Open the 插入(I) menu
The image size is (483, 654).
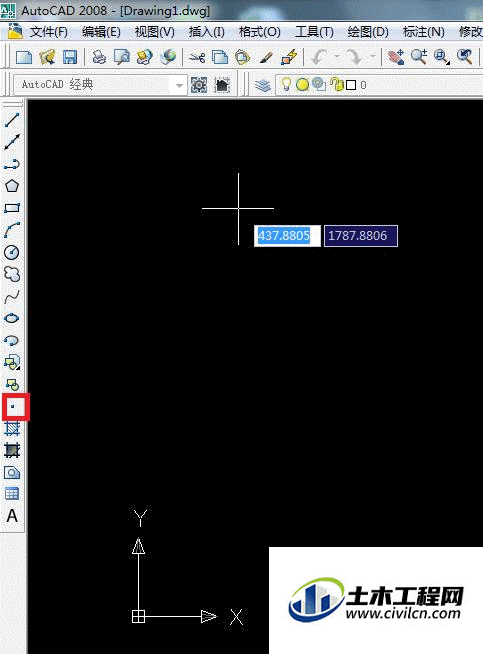coord(206,32)
